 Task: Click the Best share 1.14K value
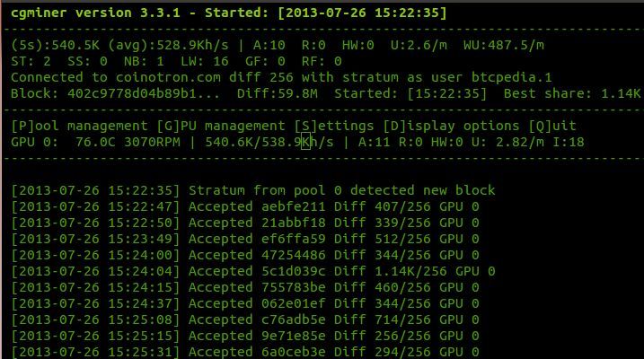click(x=621, y=93)
